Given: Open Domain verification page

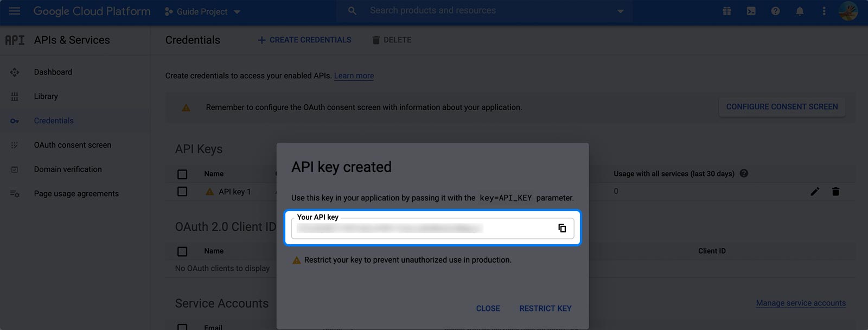Looking at the screenshot, I should coord(68,169).
